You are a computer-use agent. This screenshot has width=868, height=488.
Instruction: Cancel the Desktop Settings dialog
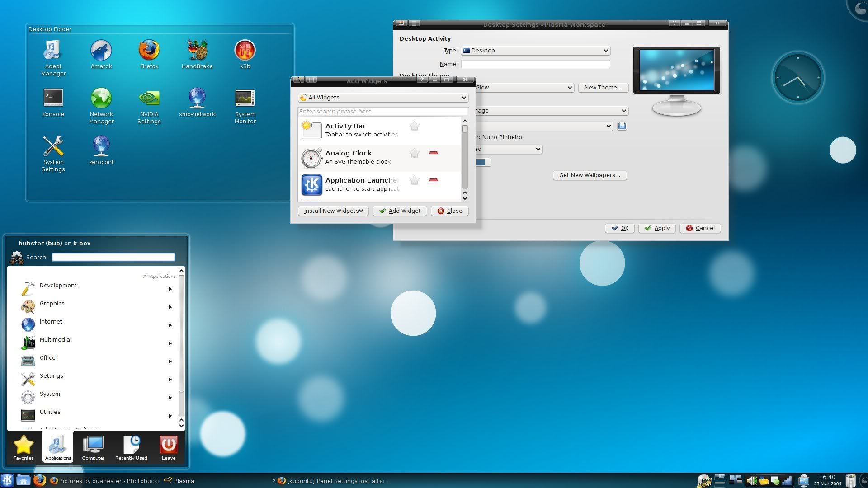[700, 228]
